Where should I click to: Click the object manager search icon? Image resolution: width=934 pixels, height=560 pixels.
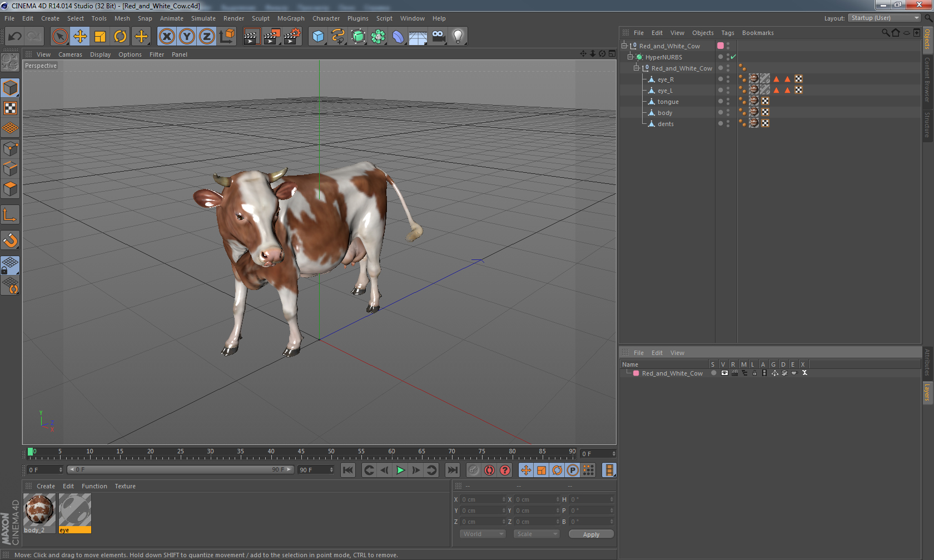coord(885,33)
